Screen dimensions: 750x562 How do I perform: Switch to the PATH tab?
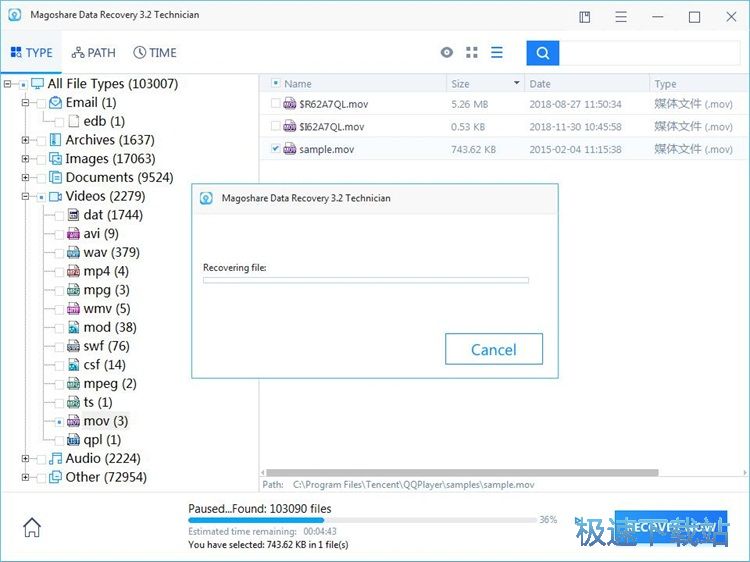94,53
